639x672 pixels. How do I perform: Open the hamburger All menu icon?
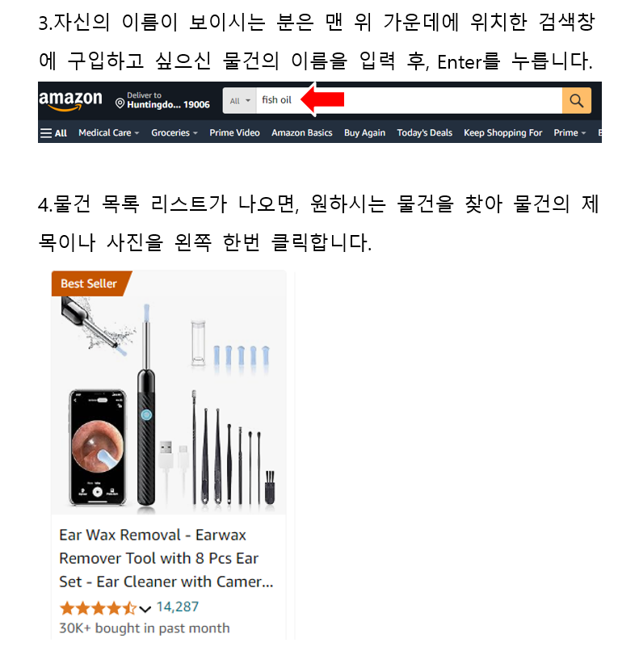coord(46,132)
